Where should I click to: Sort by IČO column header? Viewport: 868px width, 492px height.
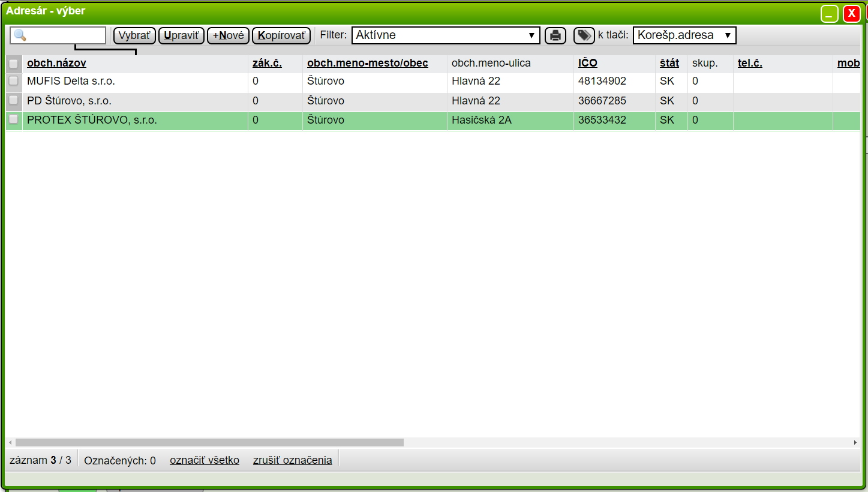(588, 63)
